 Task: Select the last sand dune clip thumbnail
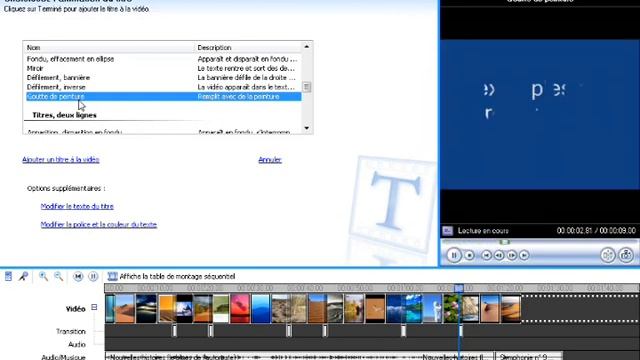pos(511,309)
